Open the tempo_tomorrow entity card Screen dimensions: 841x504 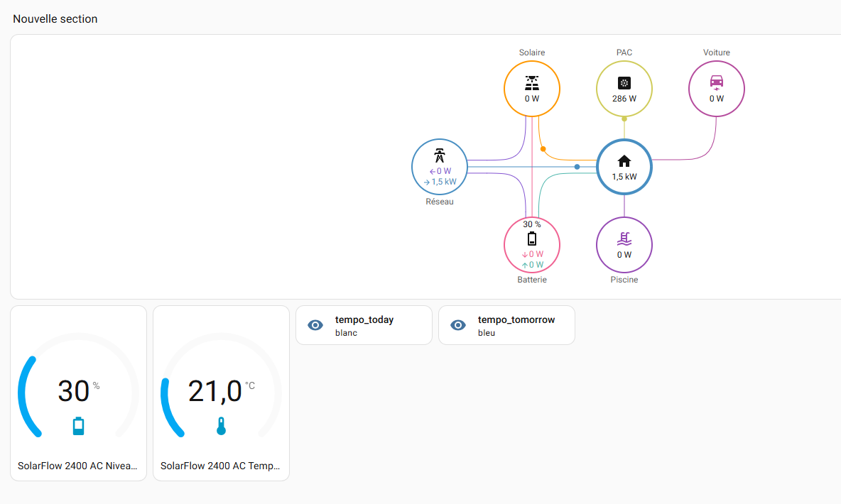click(506, 325)
